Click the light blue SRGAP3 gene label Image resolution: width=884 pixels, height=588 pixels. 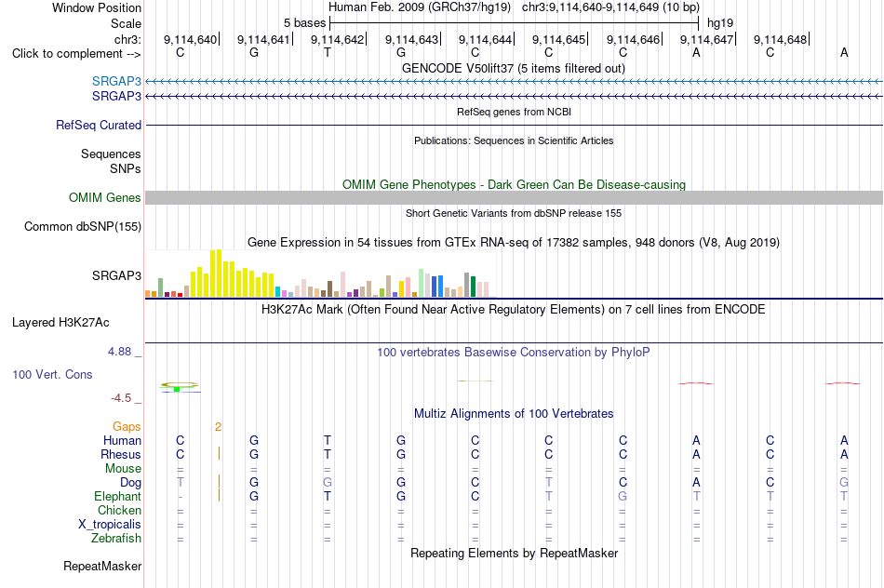click(x=116, y=82)
